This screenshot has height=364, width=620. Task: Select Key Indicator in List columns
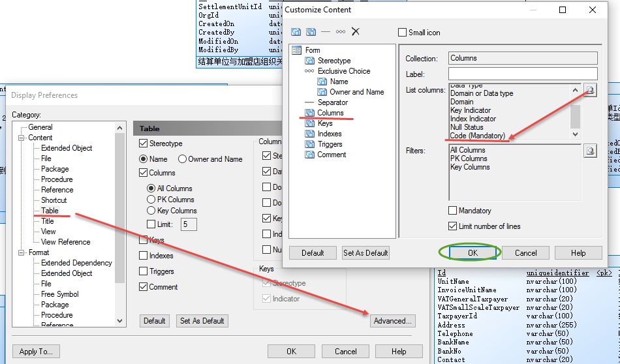click(471, 110)
